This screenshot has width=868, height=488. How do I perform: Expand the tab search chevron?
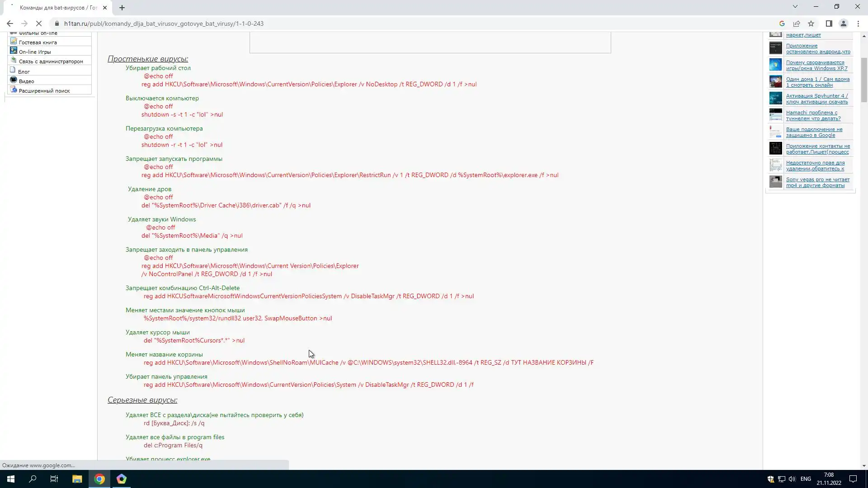795,6
